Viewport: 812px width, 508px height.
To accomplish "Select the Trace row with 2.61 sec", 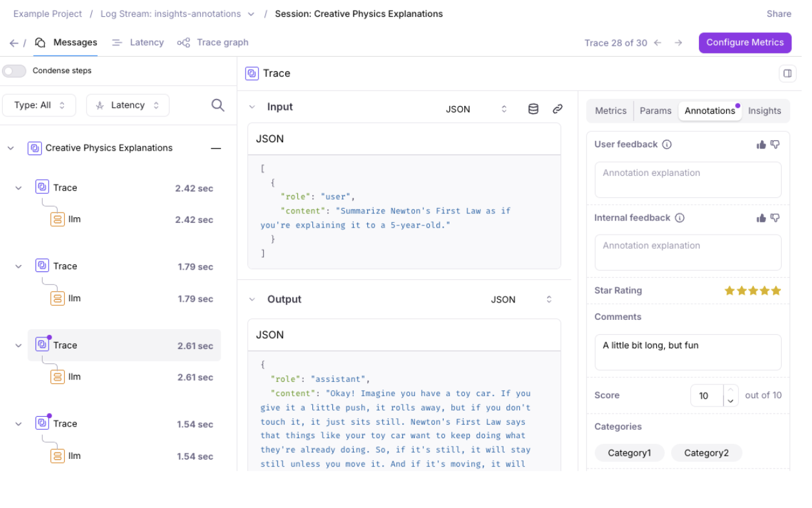I will tap(124, 345).
